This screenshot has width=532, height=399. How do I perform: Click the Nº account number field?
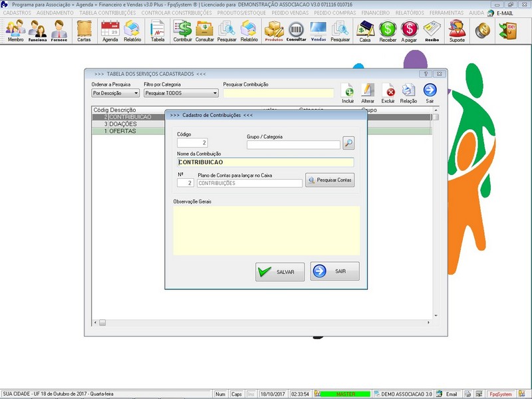186,183
